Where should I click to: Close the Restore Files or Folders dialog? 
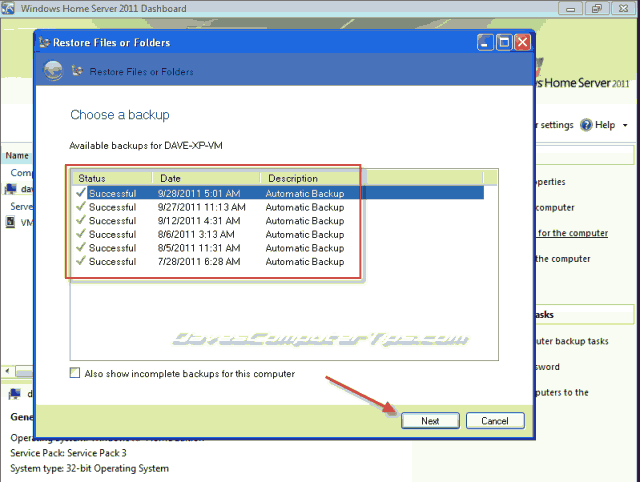[522, 42]
